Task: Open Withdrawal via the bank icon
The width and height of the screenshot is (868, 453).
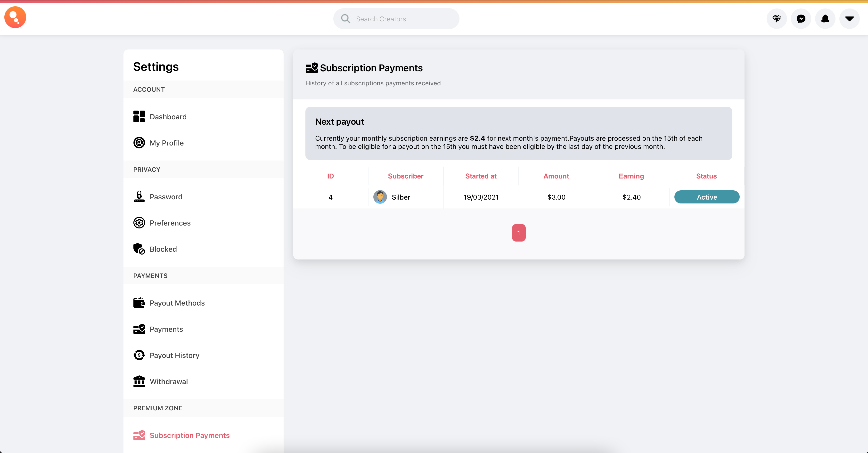Action: [139, 381]
